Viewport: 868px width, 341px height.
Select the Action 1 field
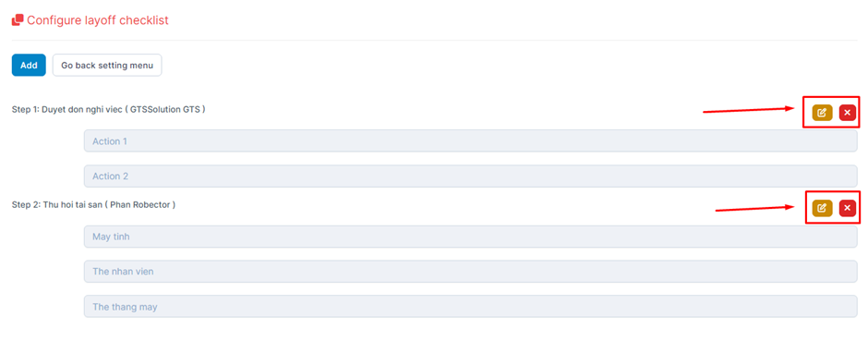(x=471, y=141)
